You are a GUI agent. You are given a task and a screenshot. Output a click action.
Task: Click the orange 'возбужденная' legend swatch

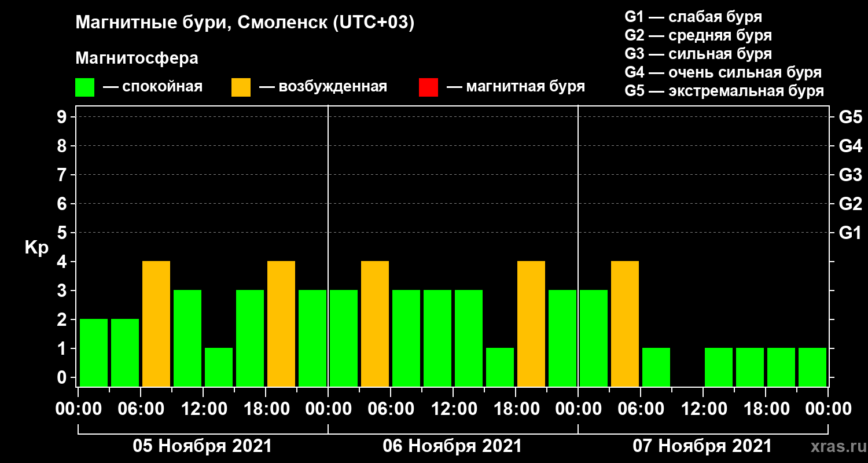pos(241,87)
